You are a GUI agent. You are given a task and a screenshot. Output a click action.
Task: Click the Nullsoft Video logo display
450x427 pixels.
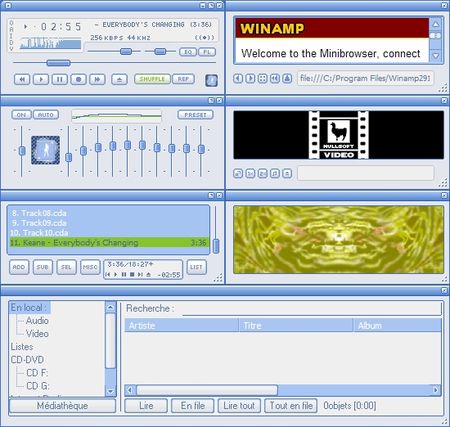tap(338, 135)
